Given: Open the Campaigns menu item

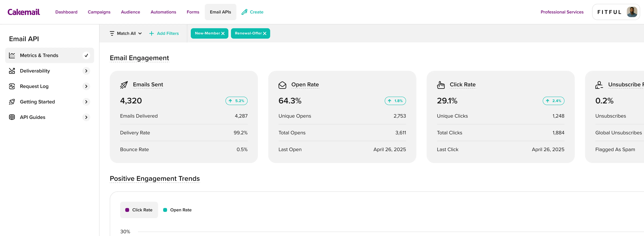Looking at the screenshot, I should (x=99, y=12).
